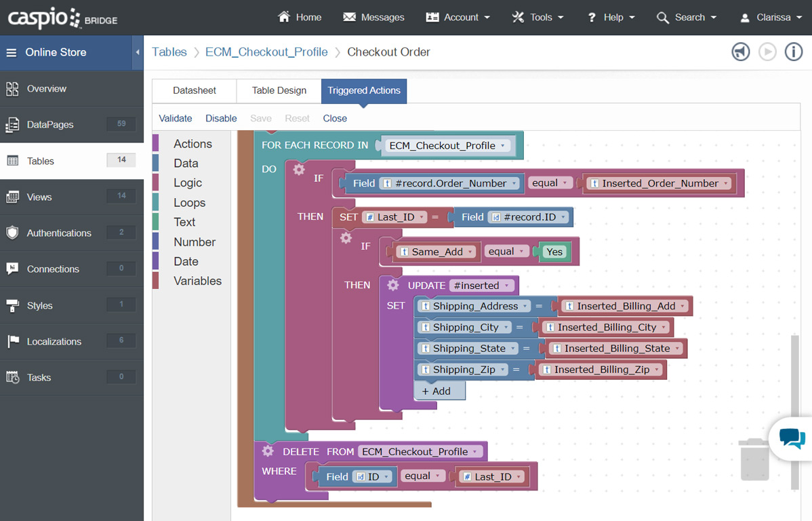Click the play video icon in header

coord(767,52)
